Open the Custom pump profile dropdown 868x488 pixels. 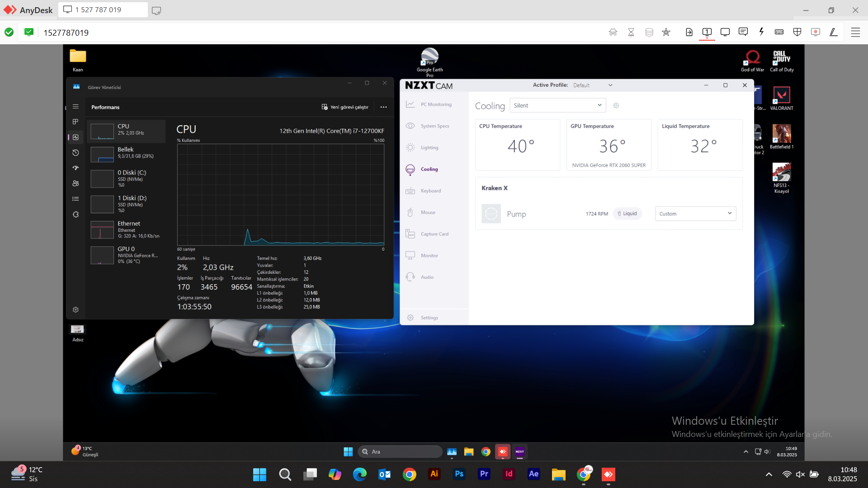pyautogui.click(x=695, y=214)
